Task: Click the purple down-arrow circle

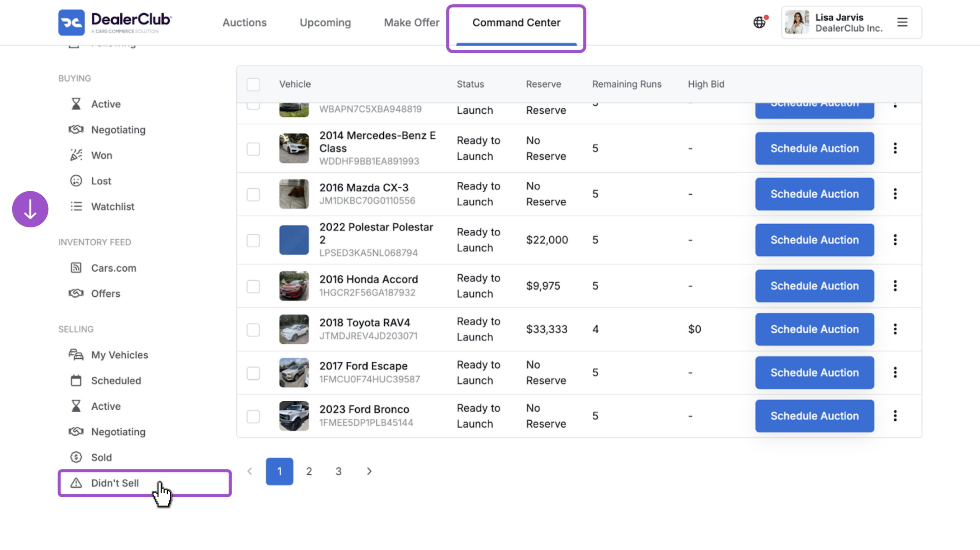Action: coord(30,209)
